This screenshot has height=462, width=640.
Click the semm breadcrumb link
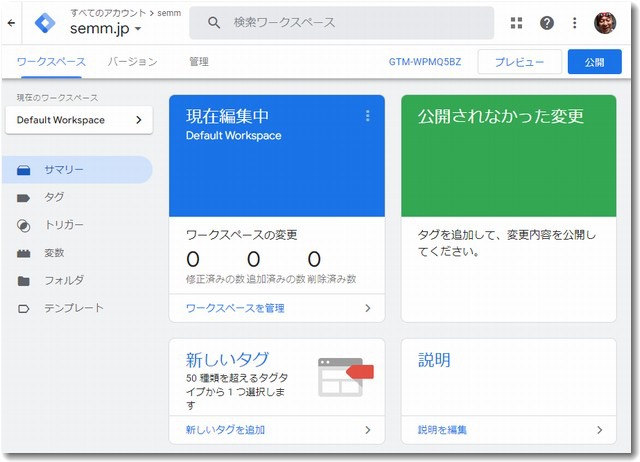169,13
